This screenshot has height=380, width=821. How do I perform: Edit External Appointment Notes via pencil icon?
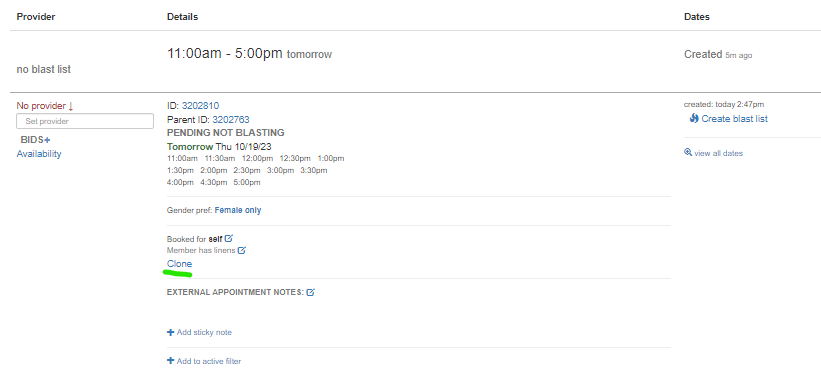[x=310, y=292]
